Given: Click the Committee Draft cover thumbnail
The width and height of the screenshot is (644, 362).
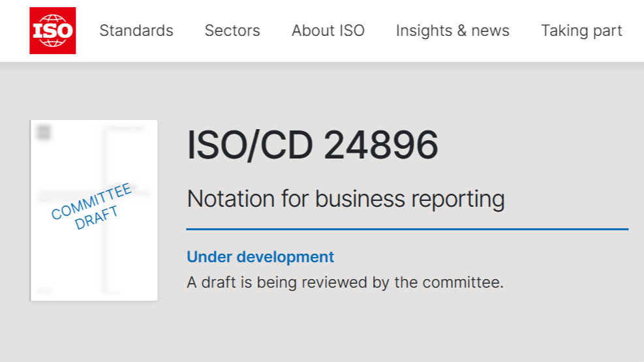Looking at the screenshot, I should [x=94, y=210].
